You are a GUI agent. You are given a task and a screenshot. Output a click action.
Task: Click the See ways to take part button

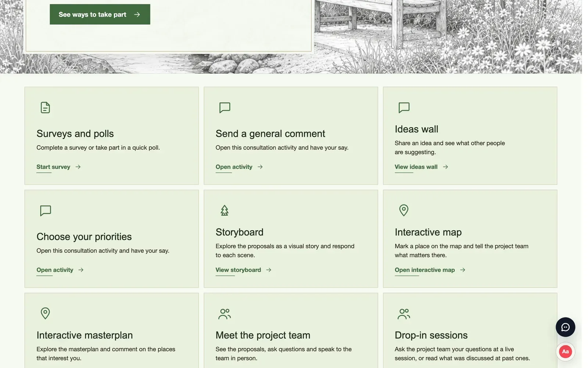(100, 14)
